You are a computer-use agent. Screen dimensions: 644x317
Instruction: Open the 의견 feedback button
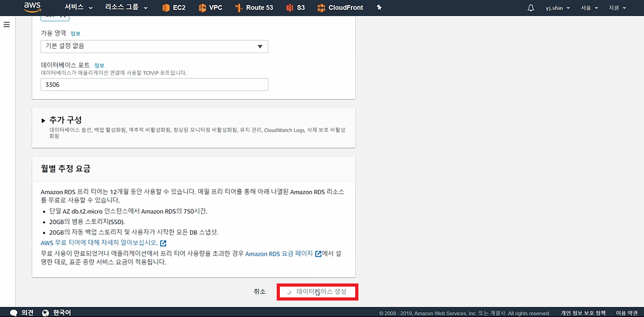click(x=22, y=313)
